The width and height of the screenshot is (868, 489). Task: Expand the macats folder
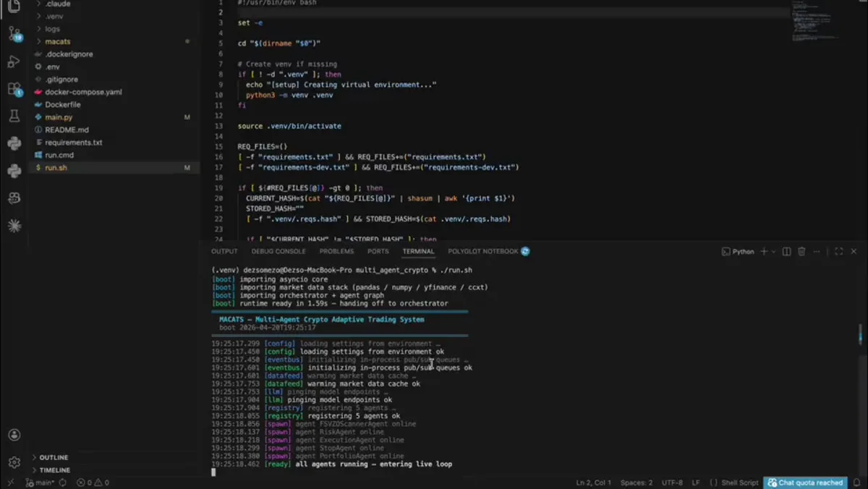point(57,41)
